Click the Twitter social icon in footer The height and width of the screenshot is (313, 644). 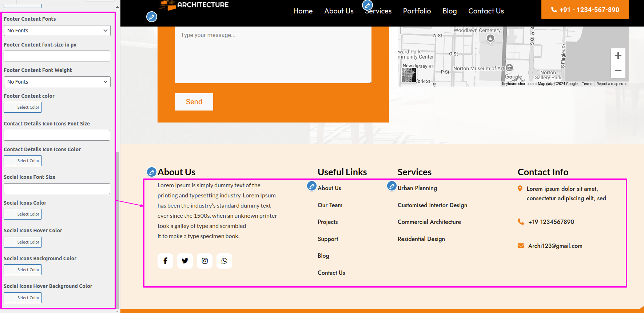point(185,261)
